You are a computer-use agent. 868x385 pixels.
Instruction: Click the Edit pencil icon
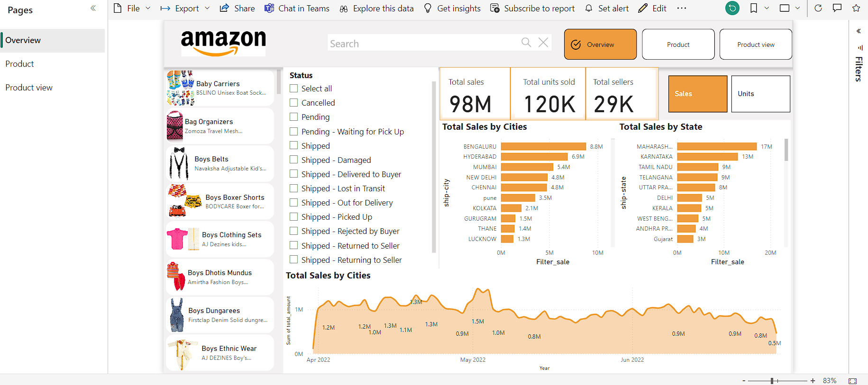(x=643, y=8)
